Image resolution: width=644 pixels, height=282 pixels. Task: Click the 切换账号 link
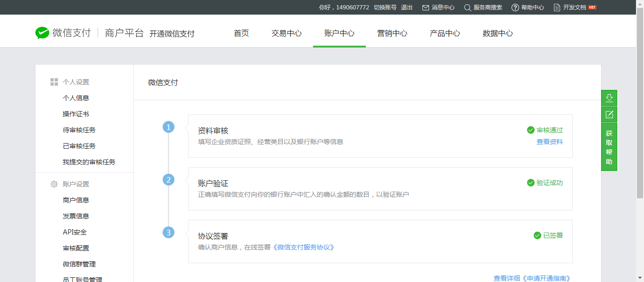click(385, 8)
